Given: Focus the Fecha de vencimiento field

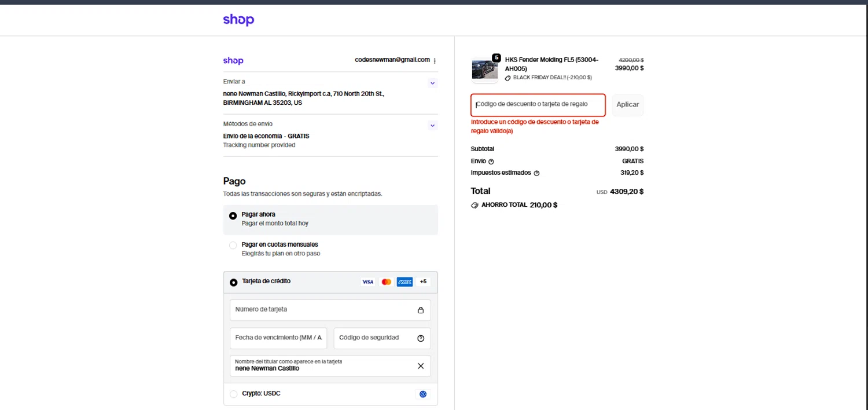Looking at the screenshot, I should click(x=278, y=338).
